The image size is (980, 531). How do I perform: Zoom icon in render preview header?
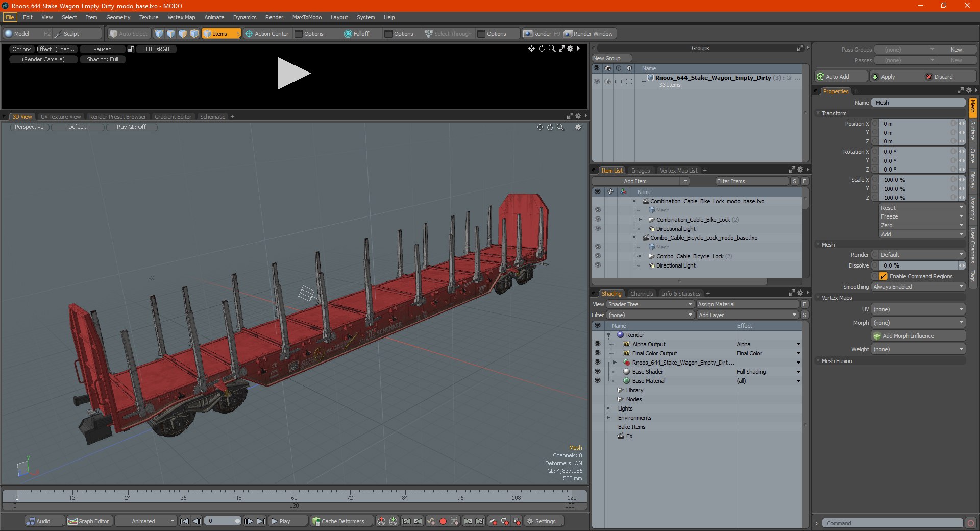pyautogui.click(x=552, y=49)
